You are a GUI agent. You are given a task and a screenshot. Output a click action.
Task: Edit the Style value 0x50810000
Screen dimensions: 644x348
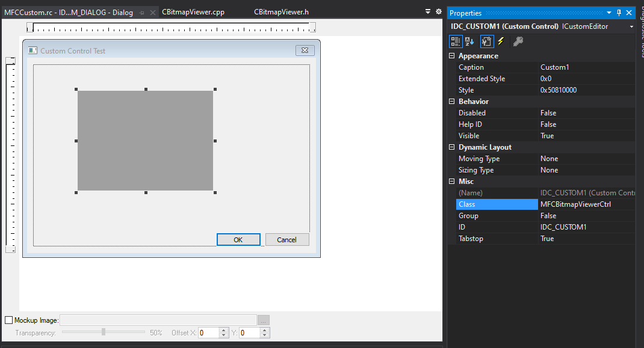pos(586,90)
